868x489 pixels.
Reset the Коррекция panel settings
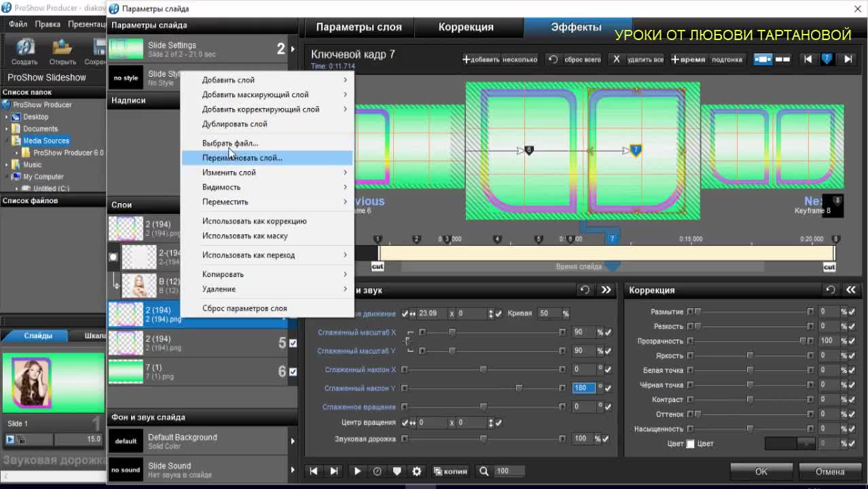coord(830,290)
